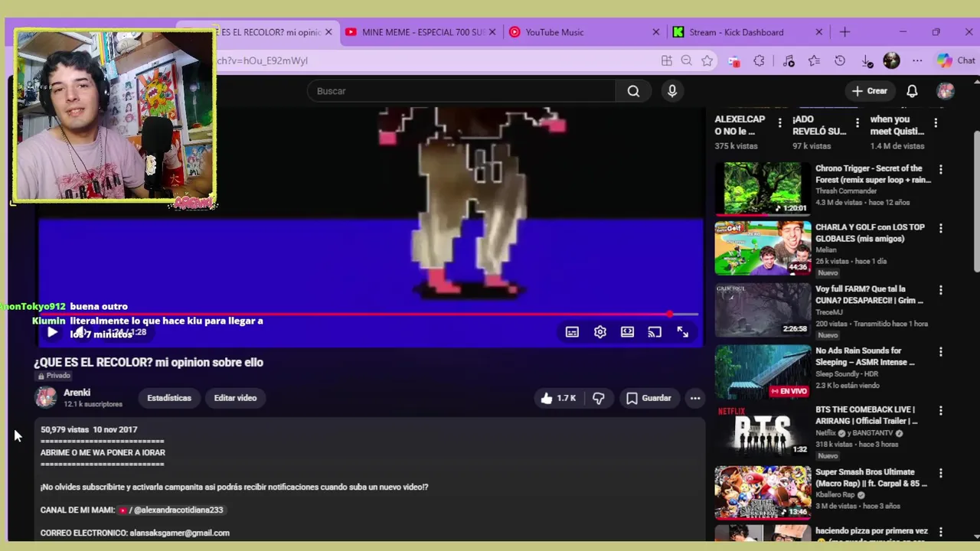The height and width of the screenshot is (551, 980).
Task: Switch the video to fullscreen
Action: (x=682, y=332)
